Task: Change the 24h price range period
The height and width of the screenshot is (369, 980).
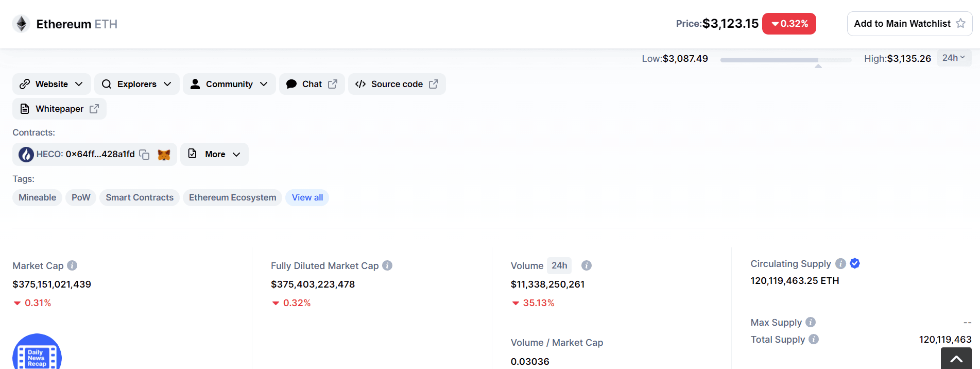Action: [x=954, y=58]
